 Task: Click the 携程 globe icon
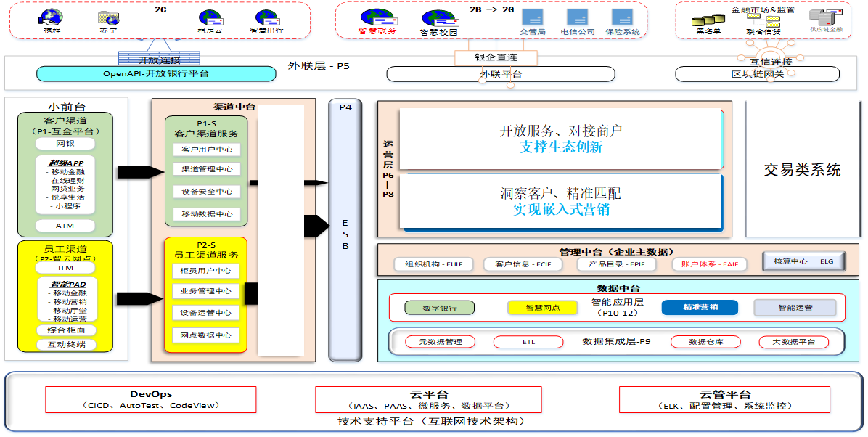52,17
